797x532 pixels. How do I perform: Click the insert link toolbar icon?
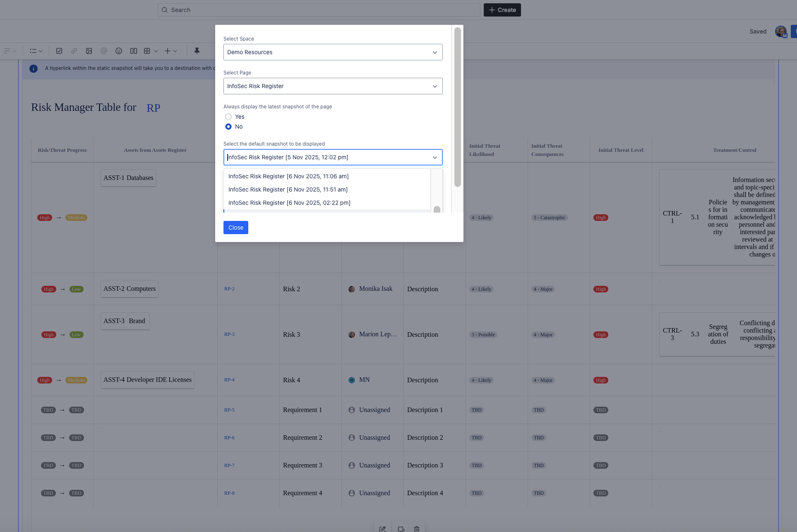(x=74, y=51)
